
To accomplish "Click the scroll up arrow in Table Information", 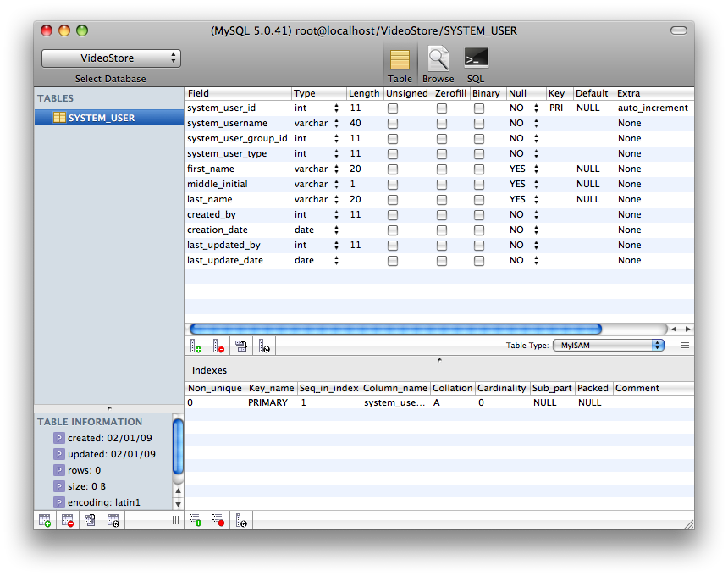I will [x=178, y=490].
